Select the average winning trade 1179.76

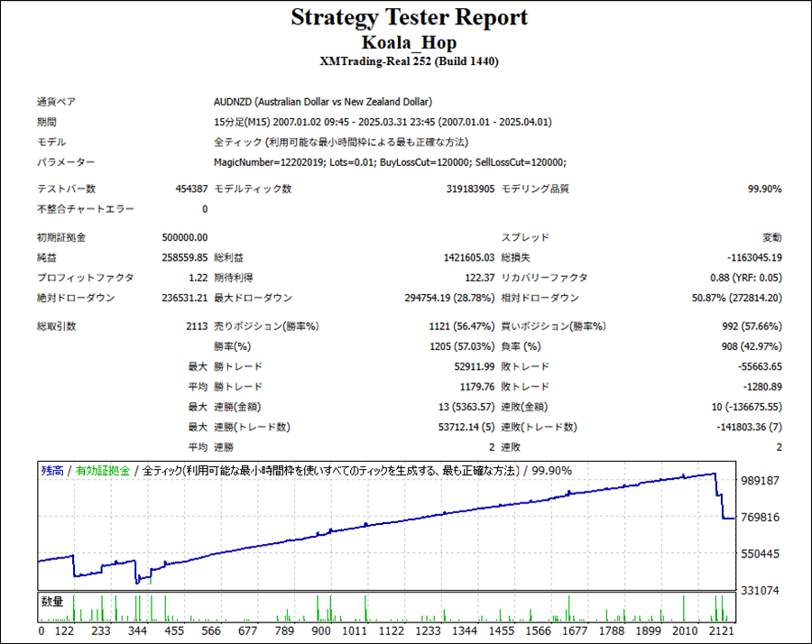[477, 387]
